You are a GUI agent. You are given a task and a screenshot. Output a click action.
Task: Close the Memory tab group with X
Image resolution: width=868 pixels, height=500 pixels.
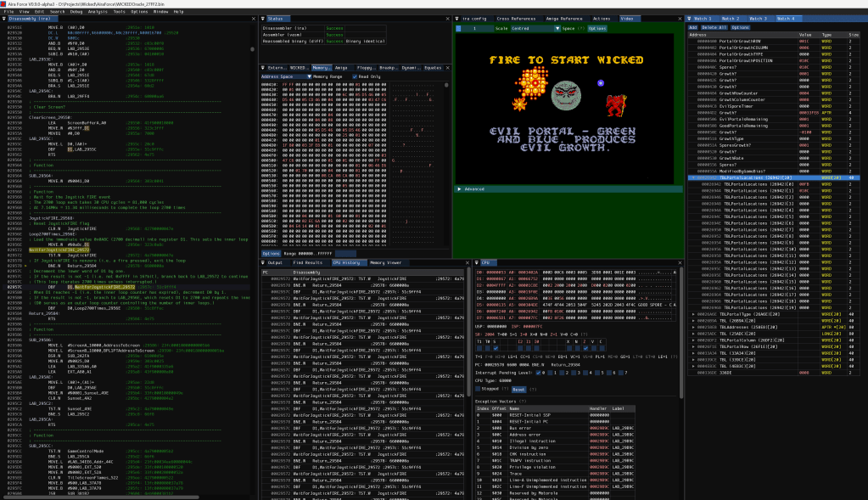click(447, 66)
